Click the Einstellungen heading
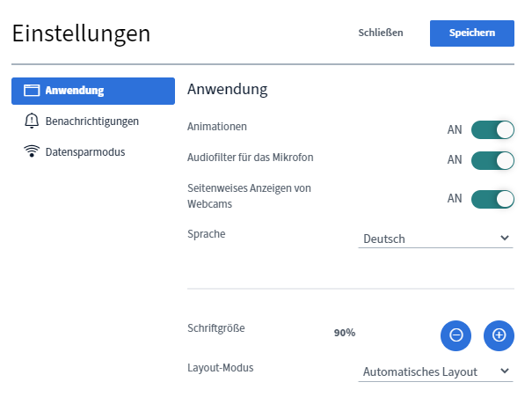This screenshot has height=397, width=532. (81, 33)
